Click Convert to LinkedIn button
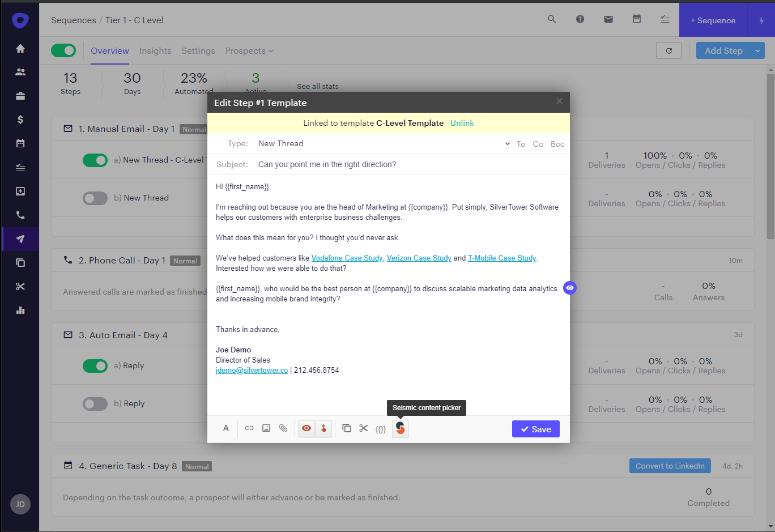 pos(670,466)
